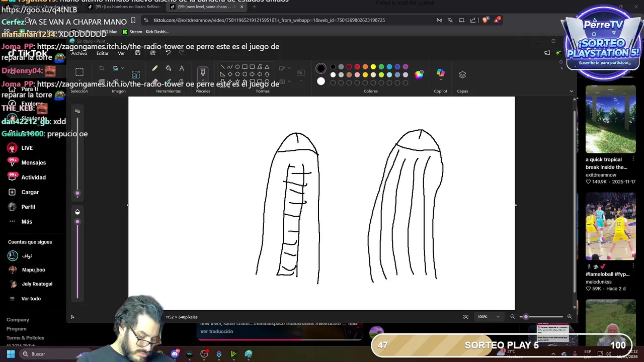Click 'Ver todo' followed accounts
This screenshot has height=362, width=644.
coord(31,299)
